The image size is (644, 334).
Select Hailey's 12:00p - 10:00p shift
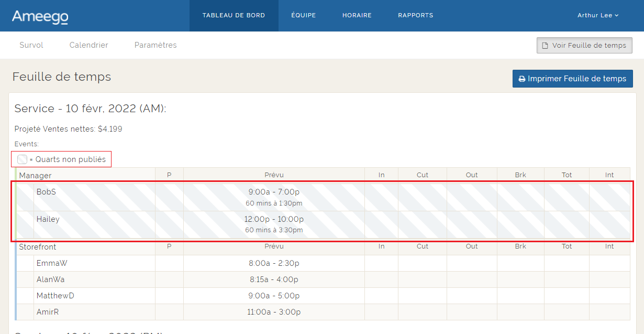click(x=274, y=219)
